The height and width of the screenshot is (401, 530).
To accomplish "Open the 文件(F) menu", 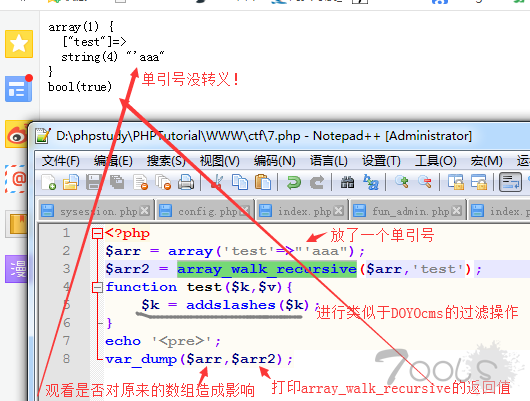I will 61,161.
